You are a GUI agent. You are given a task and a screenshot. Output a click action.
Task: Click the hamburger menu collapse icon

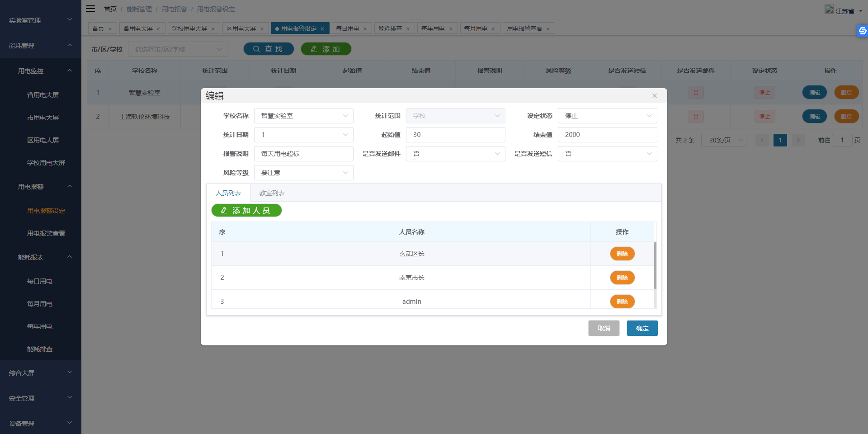[x=90, y=9]
